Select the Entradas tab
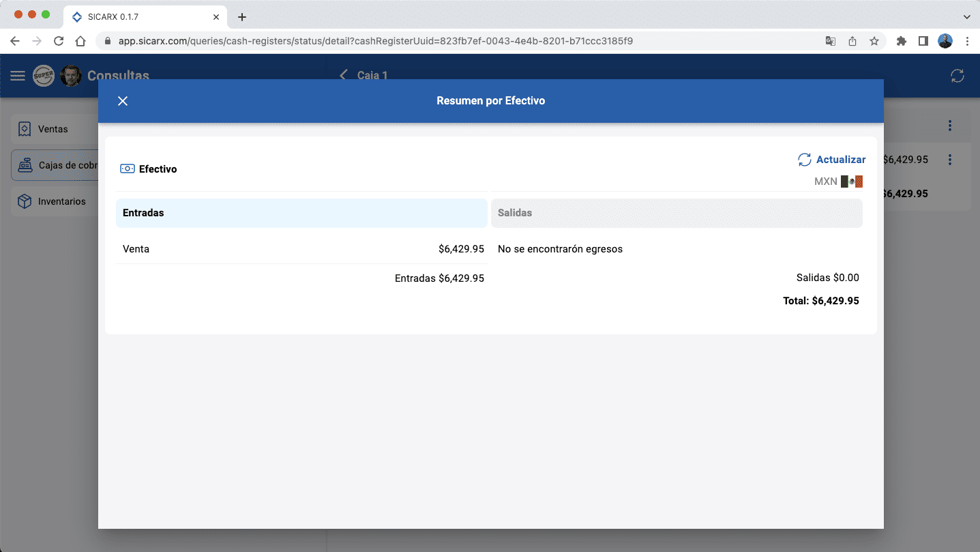Screen dimensions: 980x552 pyautogui.click(x=301, y=213)
